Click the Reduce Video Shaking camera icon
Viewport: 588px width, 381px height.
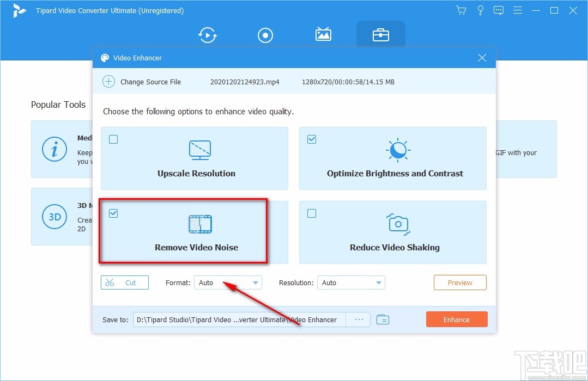(398, 224)
